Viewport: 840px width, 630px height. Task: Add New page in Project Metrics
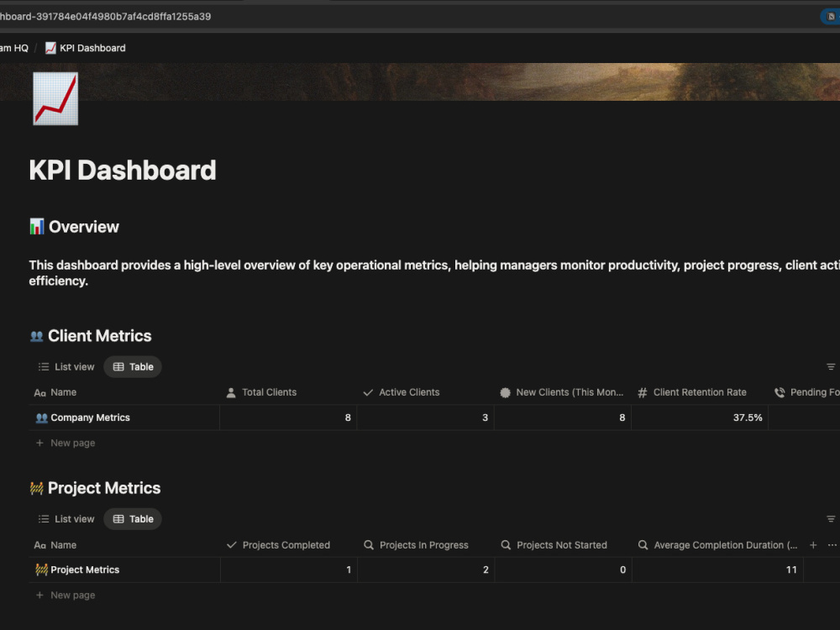pos(66,596)
